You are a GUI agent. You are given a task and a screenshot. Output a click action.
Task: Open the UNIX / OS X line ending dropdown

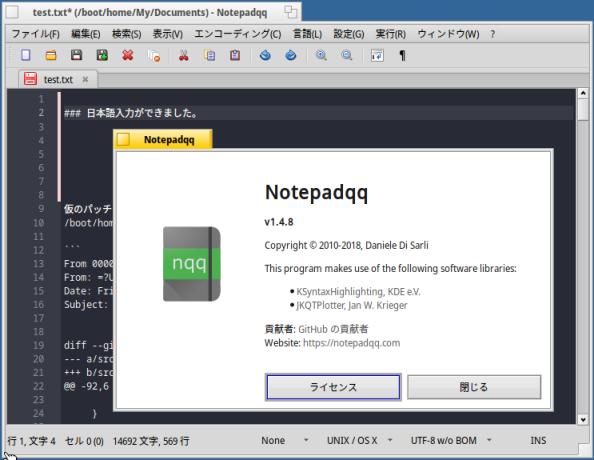pos(360,440)
